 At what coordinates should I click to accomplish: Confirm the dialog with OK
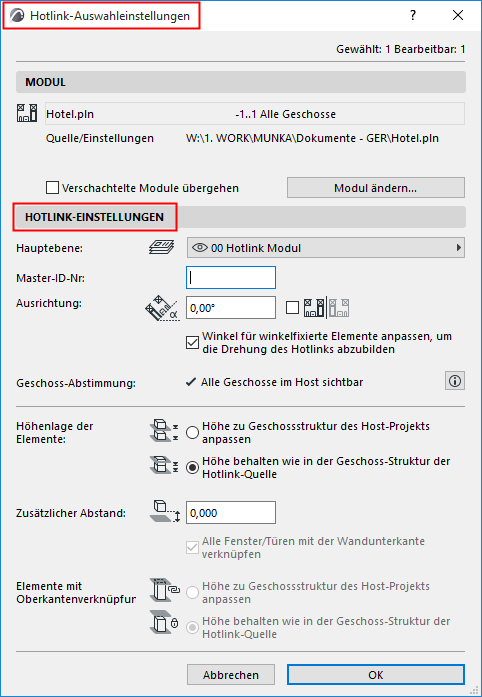pyautogui.click(x=376, y=675)
